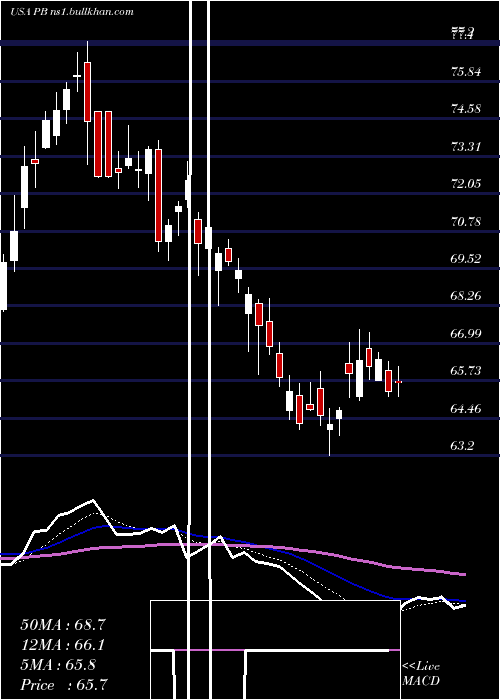
Task: Click the 5MA : 65.8 readout
Action: tap(58, 665)
